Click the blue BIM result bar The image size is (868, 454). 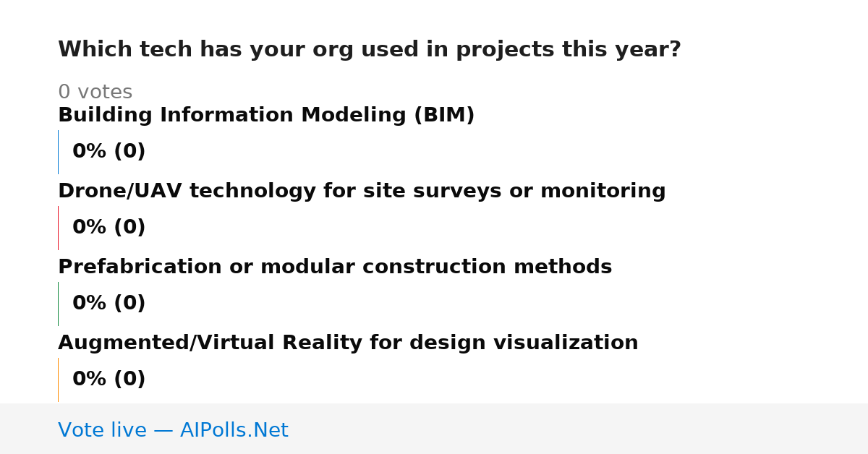click(58, 152)
